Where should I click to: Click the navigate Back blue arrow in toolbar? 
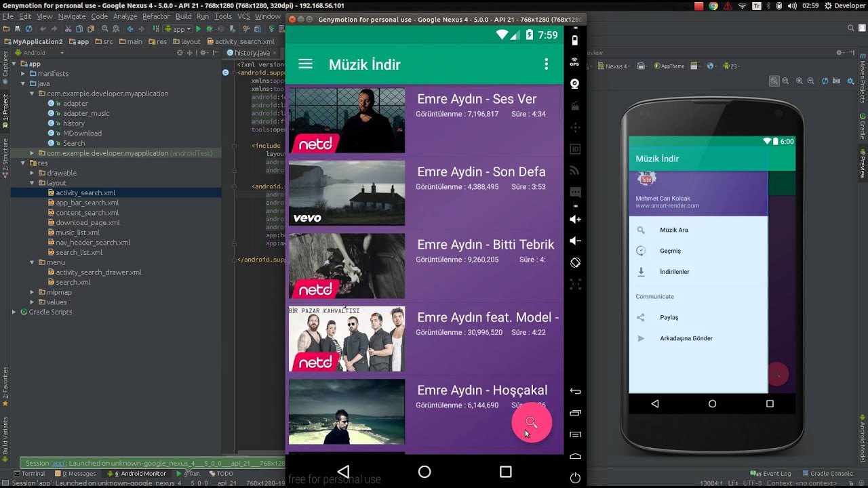[x=130, y=29]
